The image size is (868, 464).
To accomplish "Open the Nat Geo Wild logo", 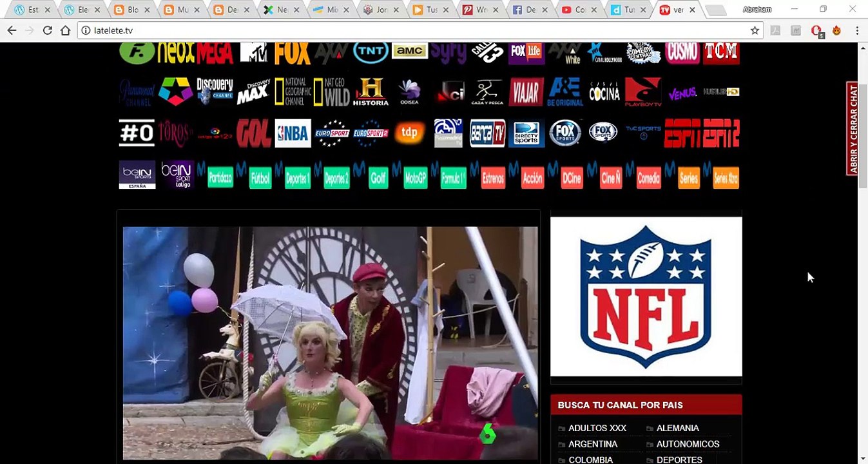I will (332, 92).
